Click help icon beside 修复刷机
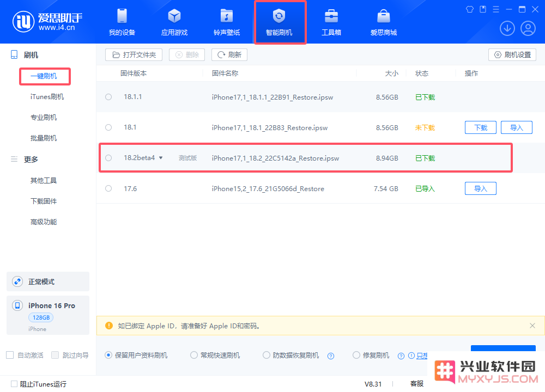The image size is (545, 392). [401, 356]
